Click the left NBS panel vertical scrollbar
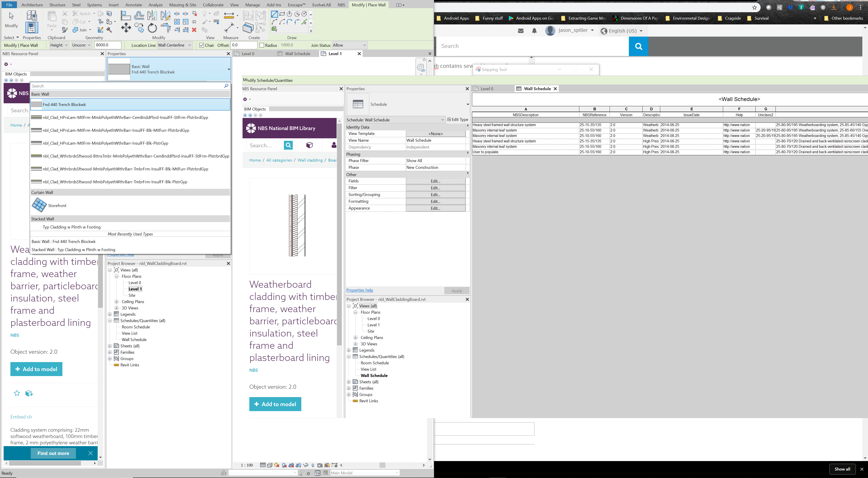The height and width of the screenshot is (478, 868). coord(100,281)
